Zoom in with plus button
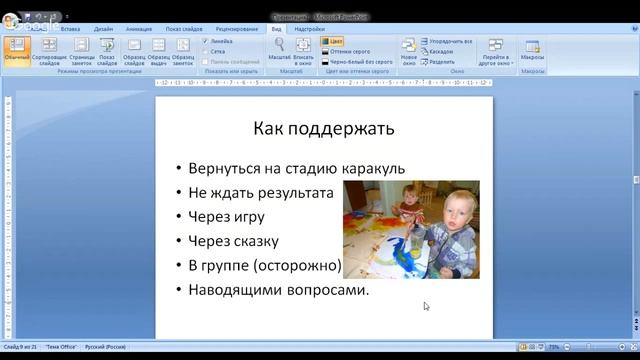 (622, 347)
